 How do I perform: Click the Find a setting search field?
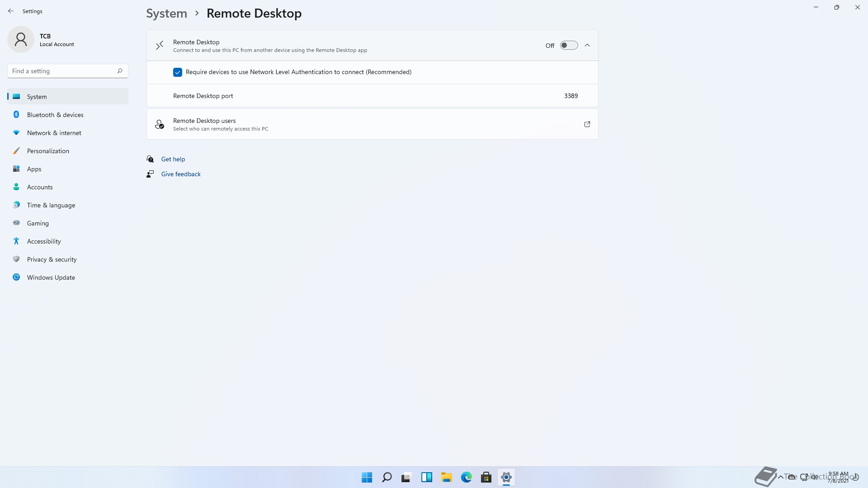point(68,71)
